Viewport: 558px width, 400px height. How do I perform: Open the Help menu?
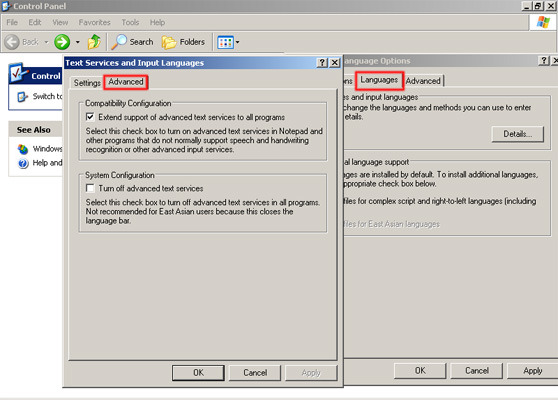tap(157, 22)
